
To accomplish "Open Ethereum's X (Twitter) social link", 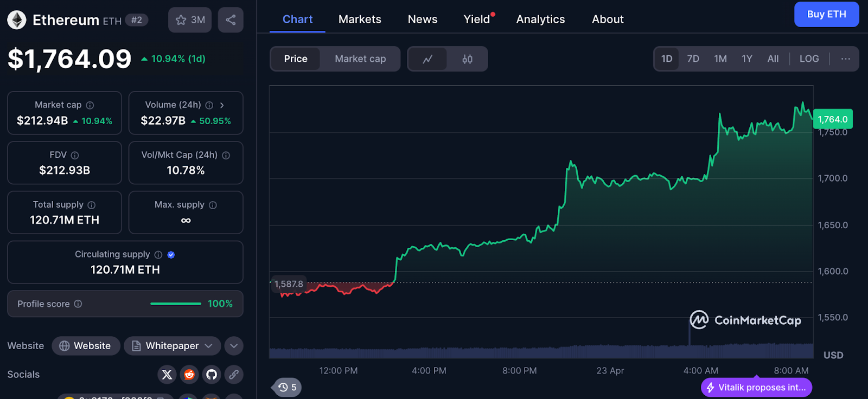I will click(167, 374).
